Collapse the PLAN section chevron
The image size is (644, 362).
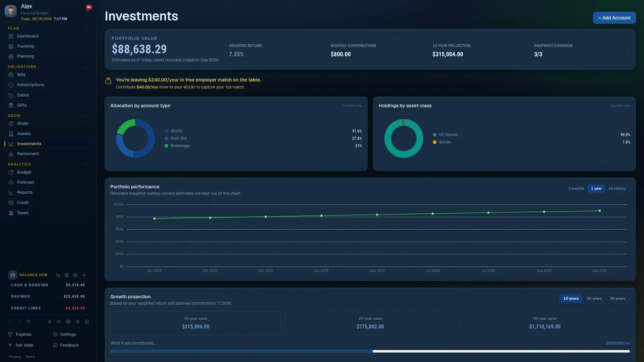point(86,28)
